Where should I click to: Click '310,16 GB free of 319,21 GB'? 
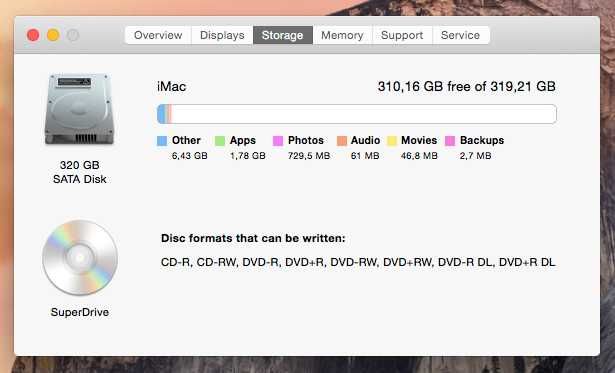pyautogui.click(x=467, y=87)
